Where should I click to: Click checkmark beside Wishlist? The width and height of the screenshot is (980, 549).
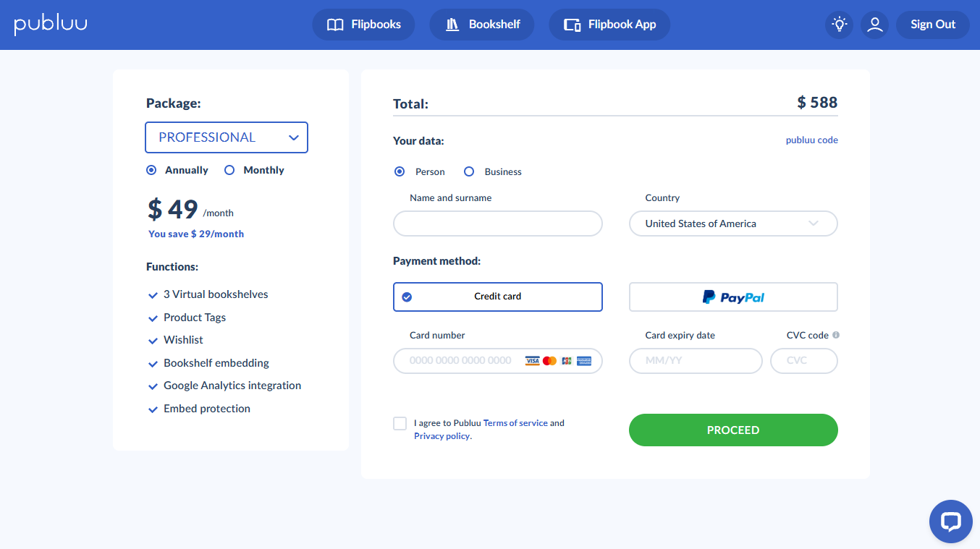pos(153,341)
